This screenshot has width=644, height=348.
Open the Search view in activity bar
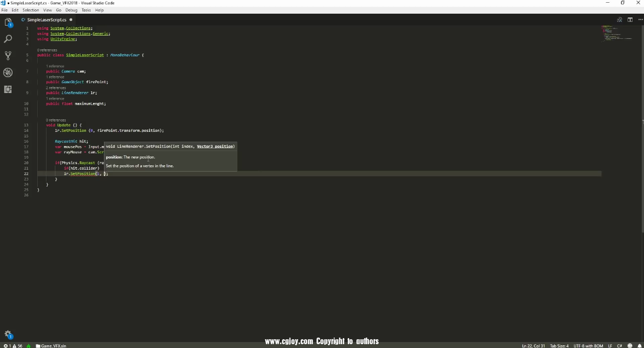(8, 39)
